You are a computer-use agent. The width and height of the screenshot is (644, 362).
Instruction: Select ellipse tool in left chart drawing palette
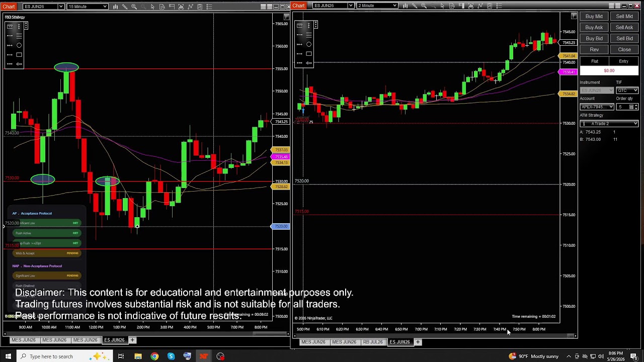[19, 45]
